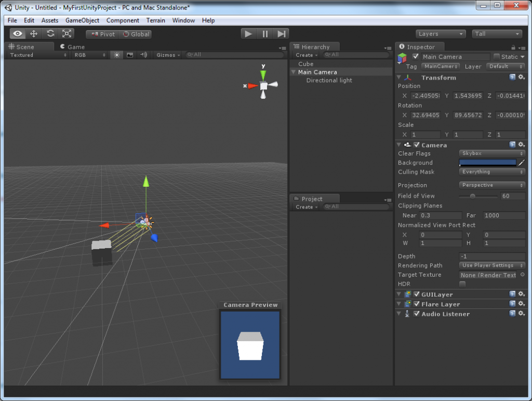Image resolution: width=532 pixels, height=401 pixels.
Task: Open the GameObject menu
Action: pos(82,20)
